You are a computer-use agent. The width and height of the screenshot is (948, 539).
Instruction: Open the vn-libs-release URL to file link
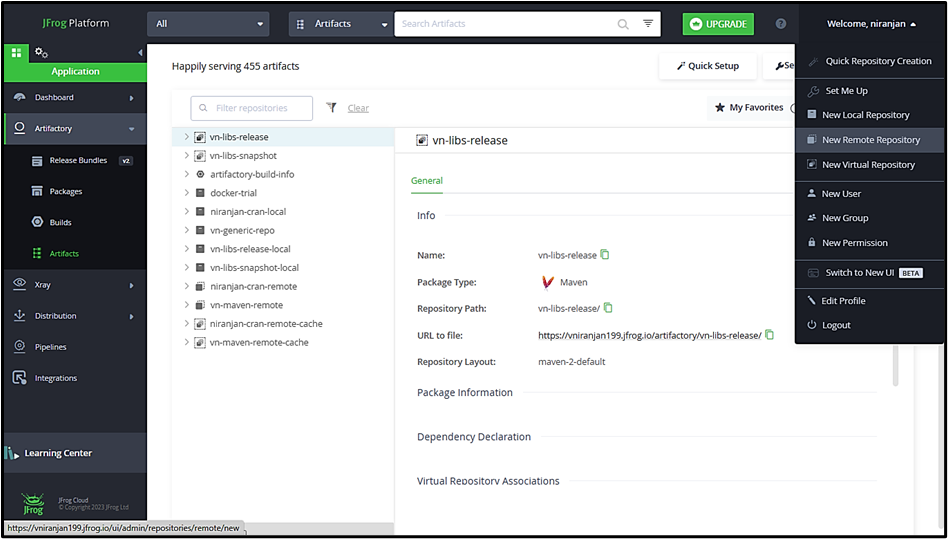(x=649, y=335)
